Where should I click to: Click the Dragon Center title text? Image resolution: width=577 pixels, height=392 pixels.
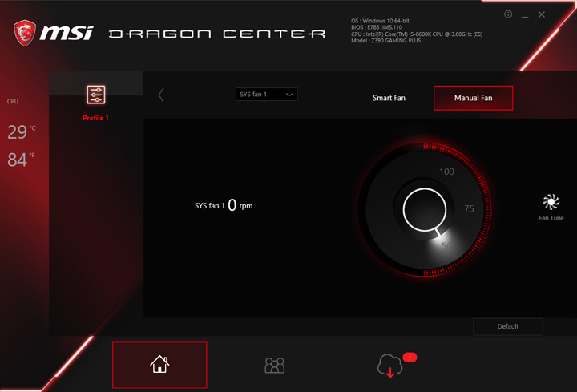pos(217,34)
